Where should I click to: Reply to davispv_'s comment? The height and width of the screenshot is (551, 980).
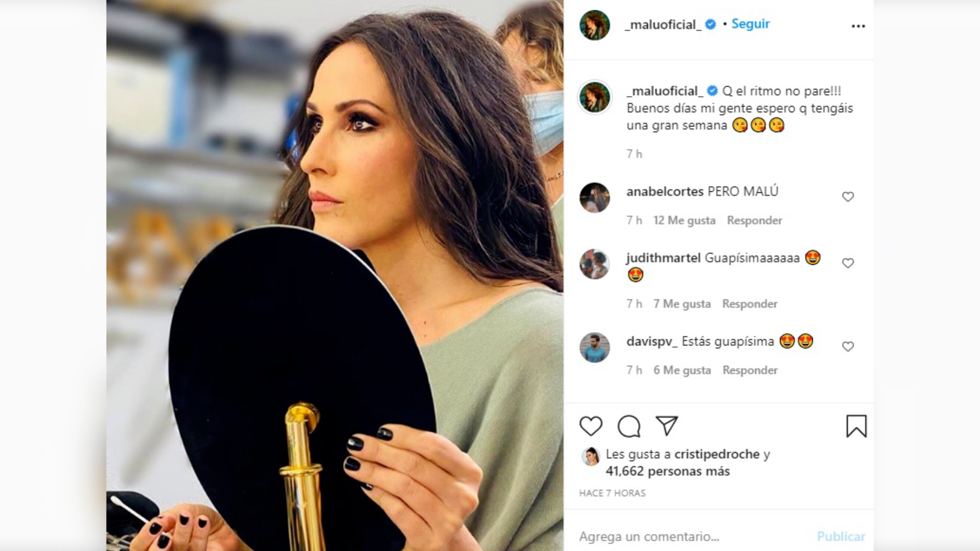(750, 370)
